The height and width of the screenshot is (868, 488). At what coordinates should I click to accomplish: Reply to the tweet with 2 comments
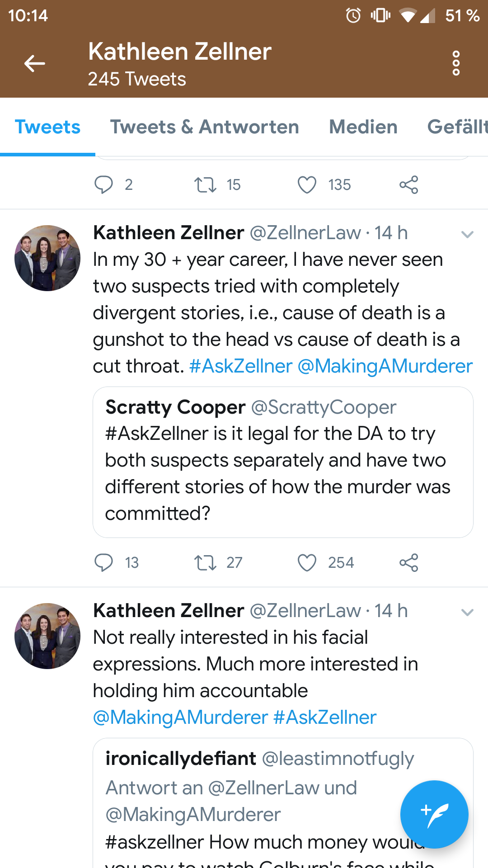click(103, 185)
